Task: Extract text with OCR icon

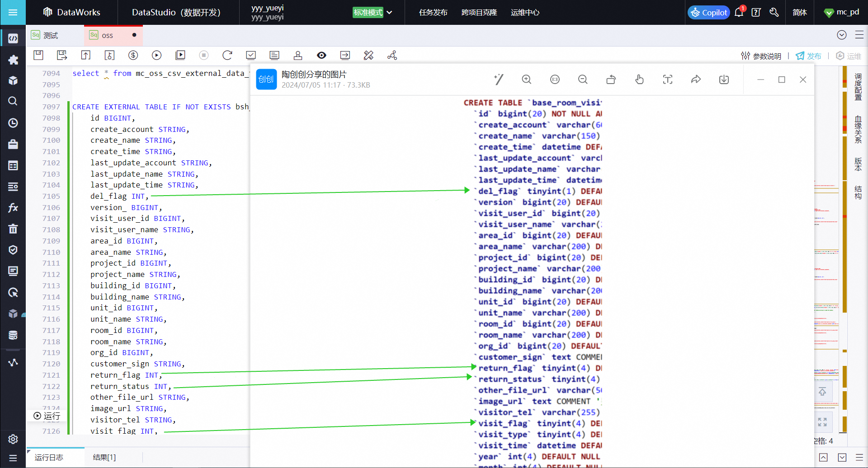Action: tap(668, 80)
